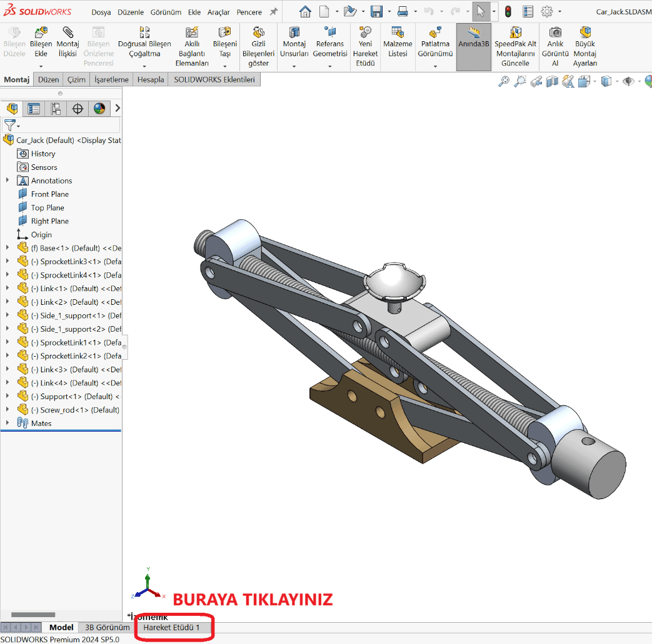Toggle Gizli Bileşenleri göster

258,33
